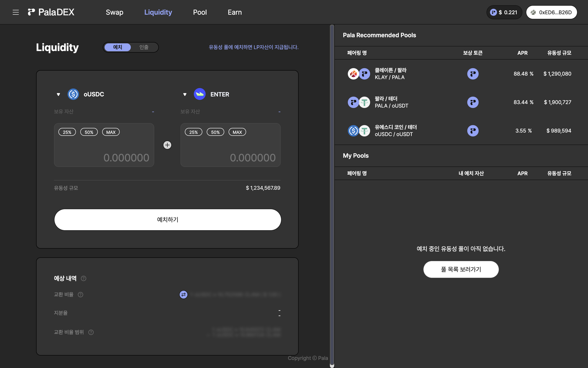Click the PALA / oUSDT reward token icon

473,102
